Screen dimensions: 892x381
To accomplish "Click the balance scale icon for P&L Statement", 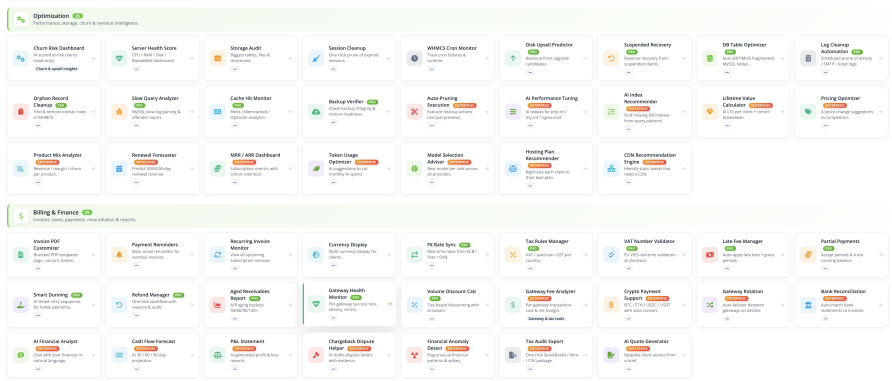I will 218,355.
